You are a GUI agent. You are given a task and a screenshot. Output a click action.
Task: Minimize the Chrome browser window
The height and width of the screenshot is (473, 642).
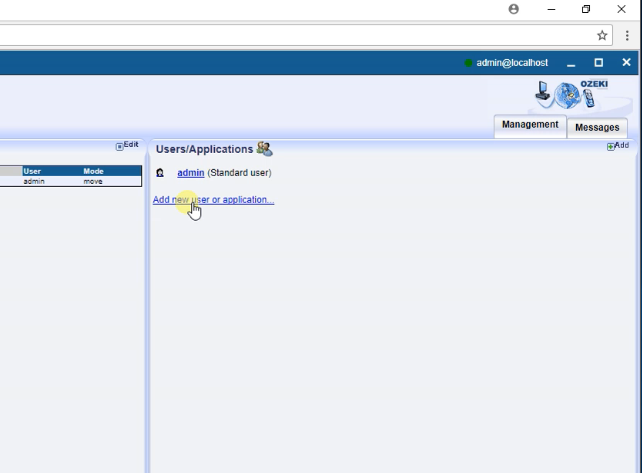point(552,9)
